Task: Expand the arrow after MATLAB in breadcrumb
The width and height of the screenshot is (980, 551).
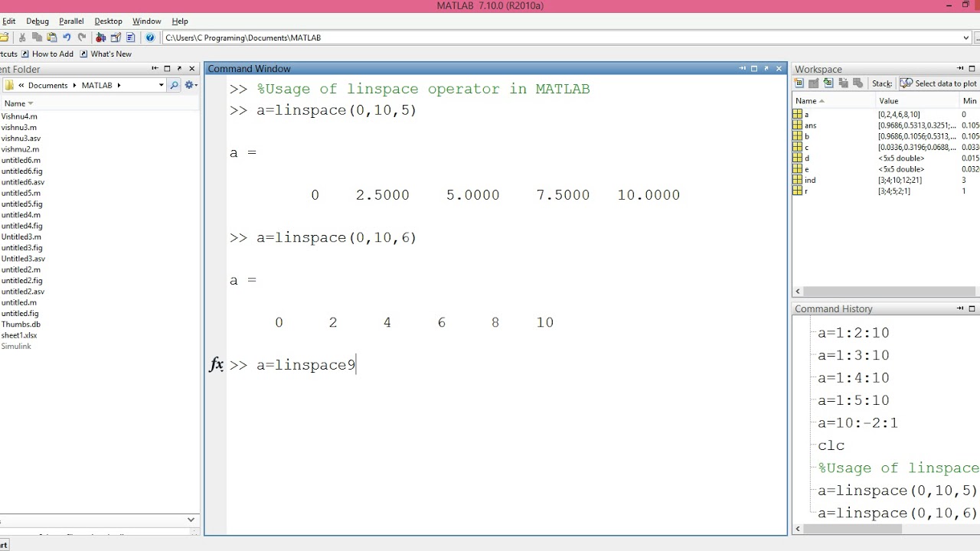Action: point(119,85)
